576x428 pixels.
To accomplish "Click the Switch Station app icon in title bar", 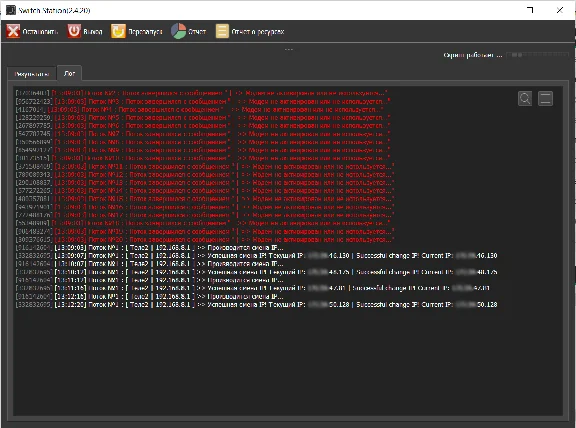I will click(11, 10).
